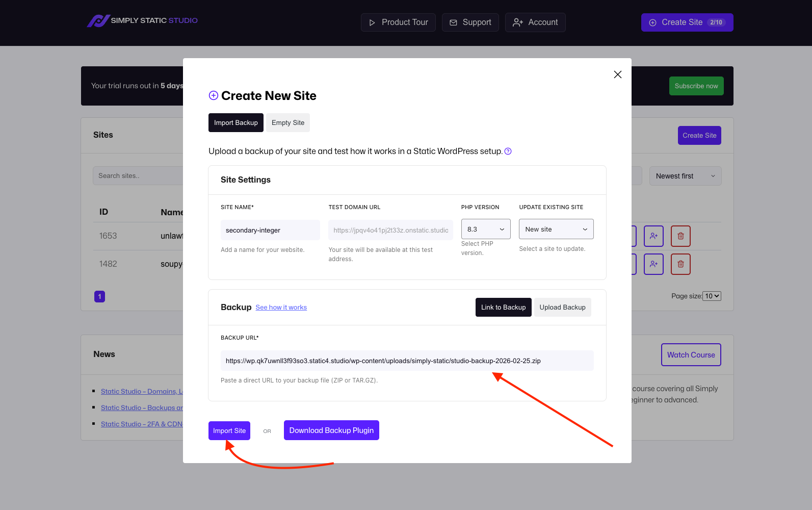Click Subscribe now in trial banner

coord(696,86)
